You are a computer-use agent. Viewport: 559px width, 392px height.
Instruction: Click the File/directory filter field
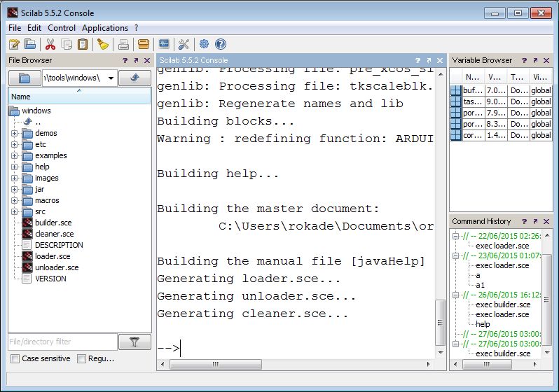[63, 342]
